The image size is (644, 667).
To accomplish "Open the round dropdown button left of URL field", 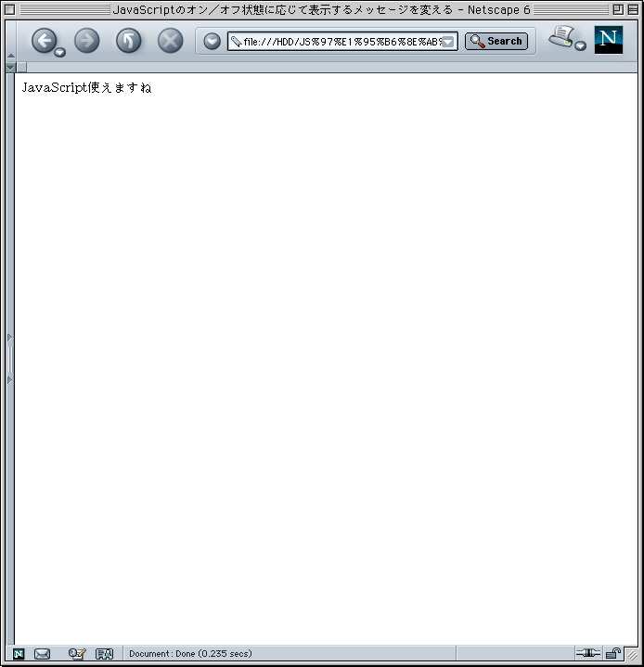I will click(212, 41).
